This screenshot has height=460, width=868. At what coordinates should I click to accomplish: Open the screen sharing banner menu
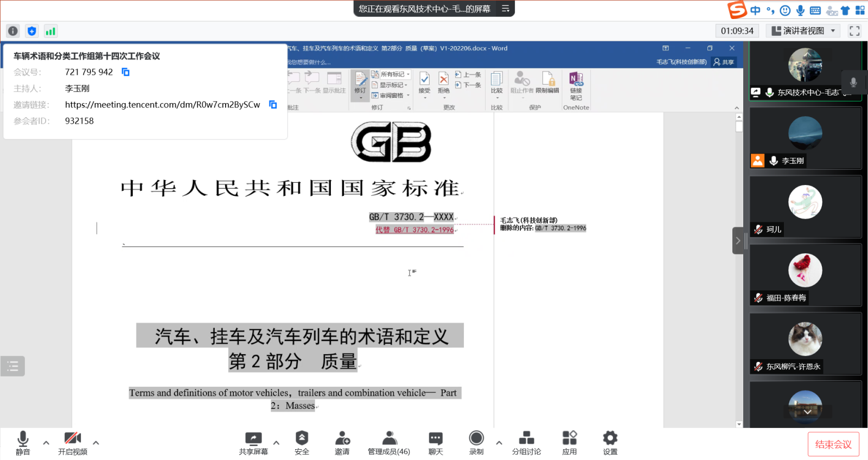point(505,9)
